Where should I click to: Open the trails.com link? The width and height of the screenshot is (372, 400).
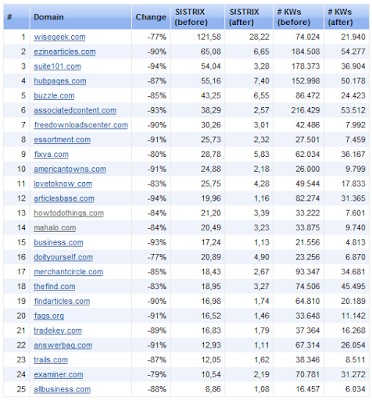tap(51, 360)
